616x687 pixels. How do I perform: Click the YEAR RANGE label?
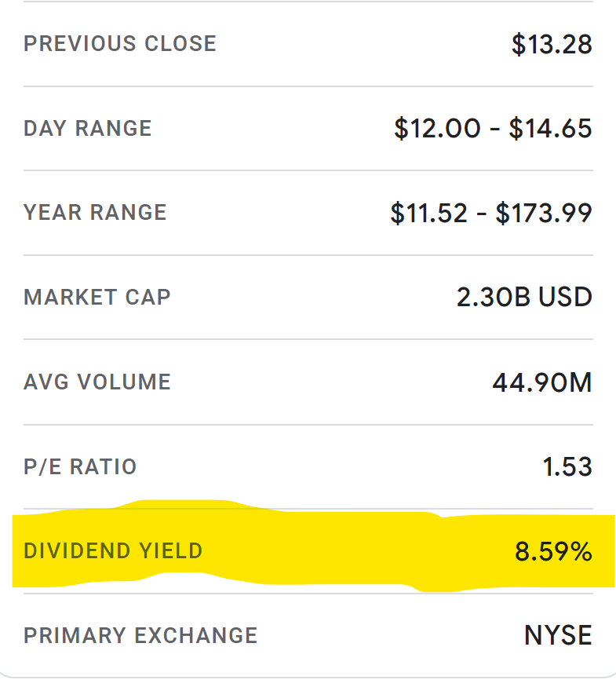pos(95,213)
